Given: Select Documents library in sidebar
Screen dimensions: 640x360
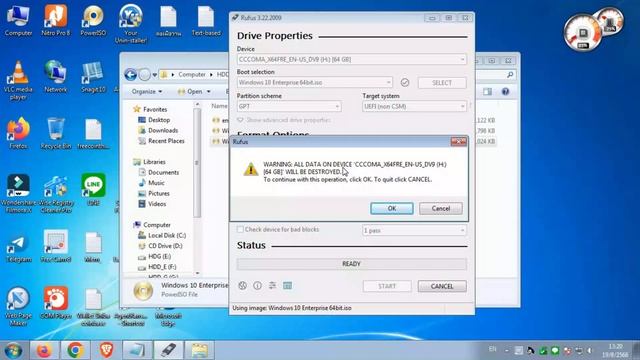Looking at the screenshot, I should point(159,172).
